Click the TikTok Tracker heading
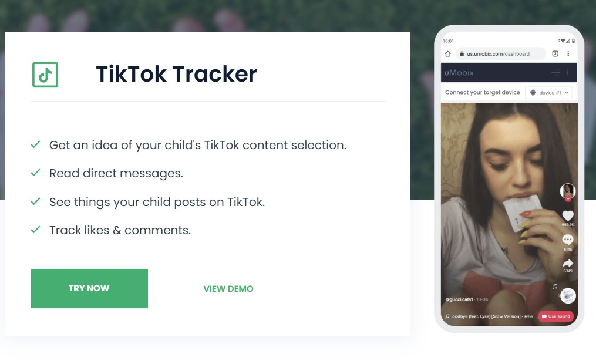The width and height of the screenshot is (596, 364). tap(176, 75)
